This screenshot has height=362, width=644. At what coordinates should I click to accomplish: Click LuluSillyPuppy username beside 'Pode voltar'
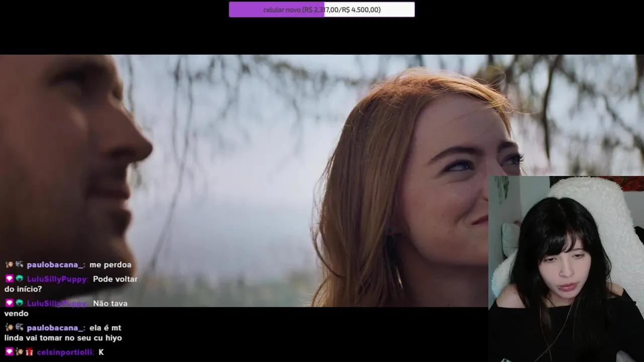[57, 279]
